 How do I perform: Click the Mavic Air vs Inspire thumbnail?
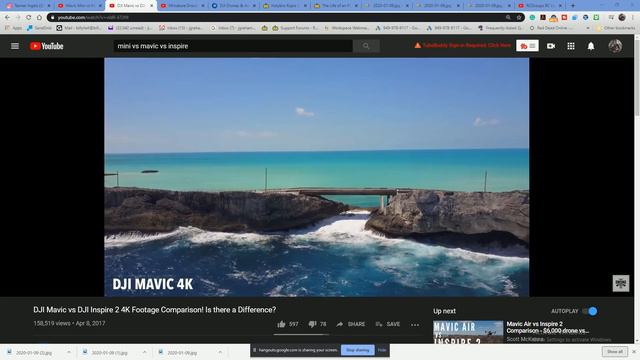point(468,331)
